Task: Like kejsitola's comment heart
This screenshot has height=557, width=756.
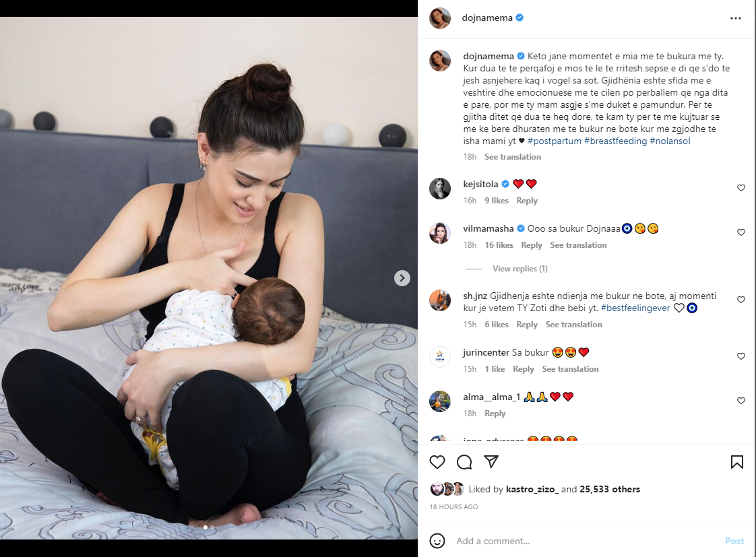Action: pyautogui.click(x=741, y=188)
